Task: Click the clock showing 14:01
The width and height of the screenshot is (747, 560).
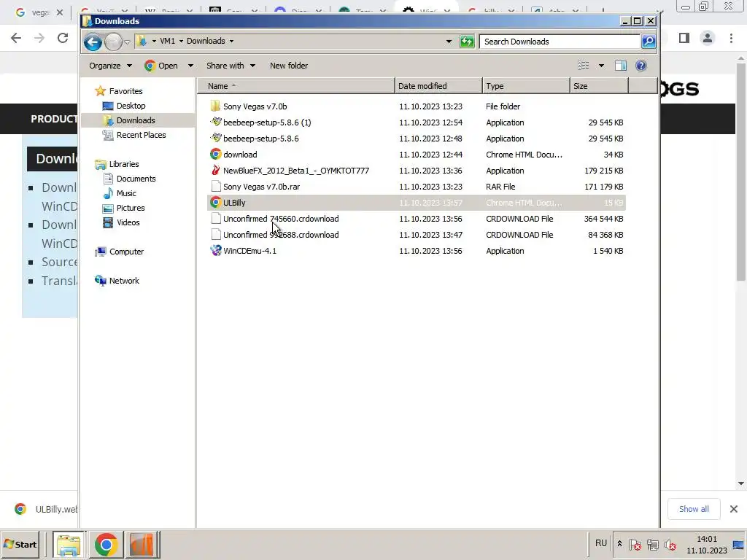Action: coord(706,539)
